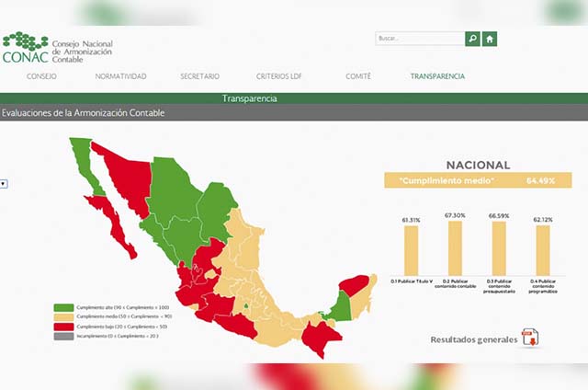Go to the TRANSPARENCIA tab

(x=437, y=76)
